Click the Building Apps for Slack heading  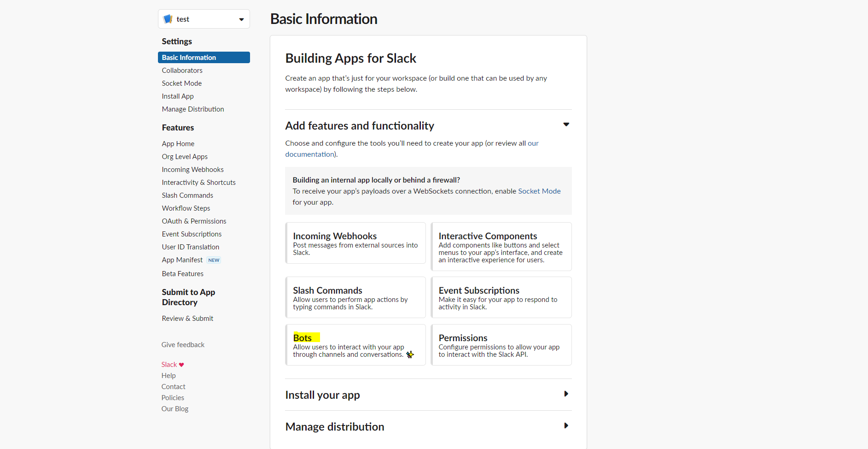pyautogui.click(x=350, y=58)
